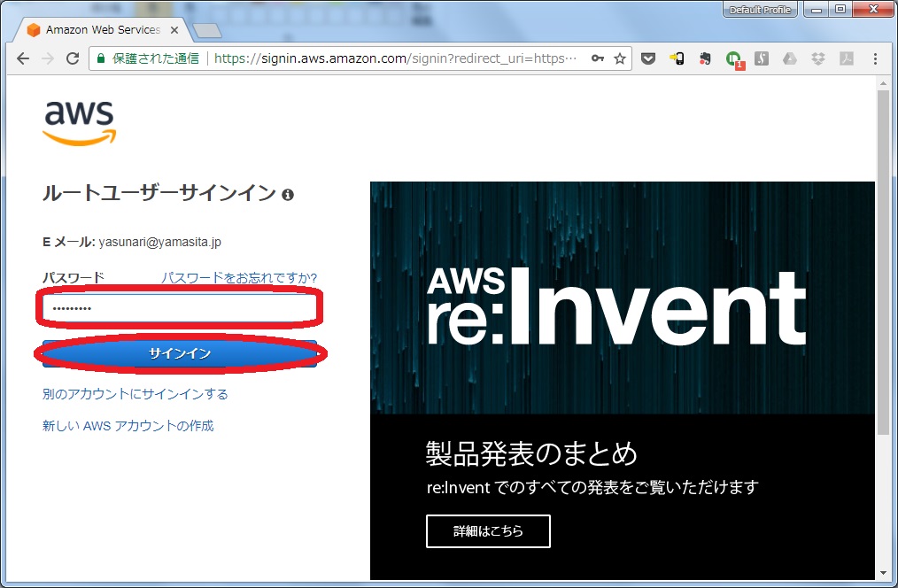
Task: Click the send-to-phone extension icon
Action: click(x=677, y=58)
